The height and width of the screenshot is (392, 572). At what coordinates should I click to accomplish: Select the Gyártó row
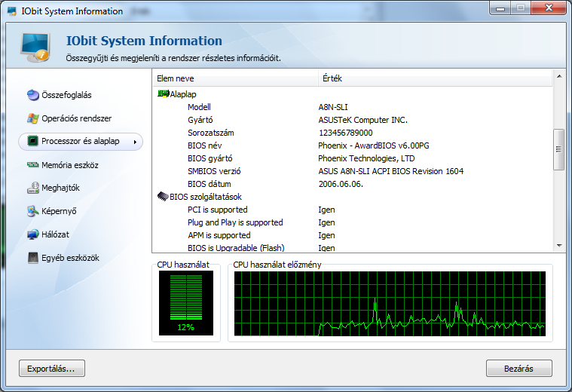tap(352, 120)
